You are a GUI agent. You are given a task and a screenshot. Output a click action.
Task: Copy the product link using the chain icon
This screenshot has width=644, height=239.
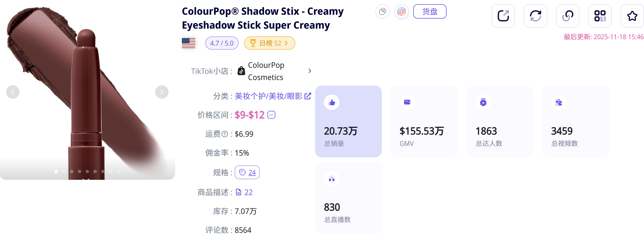(568, 16)
